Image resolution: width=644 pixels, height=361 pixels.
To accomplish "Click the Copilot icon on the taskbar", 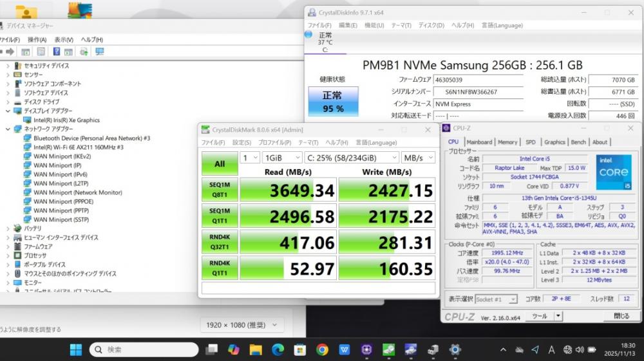I will [x=233, y=349].
